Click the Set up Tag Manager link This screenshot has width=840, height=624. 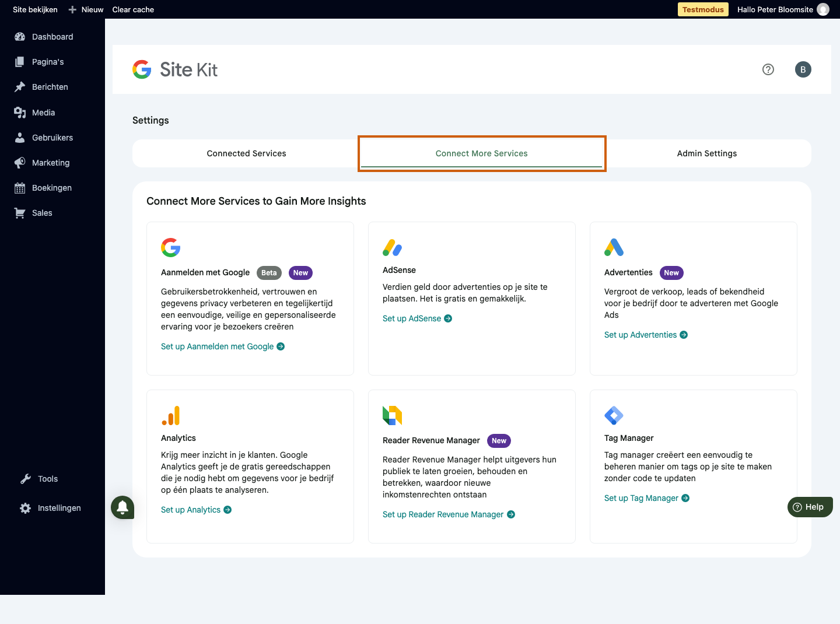click(x=646, y=498)
